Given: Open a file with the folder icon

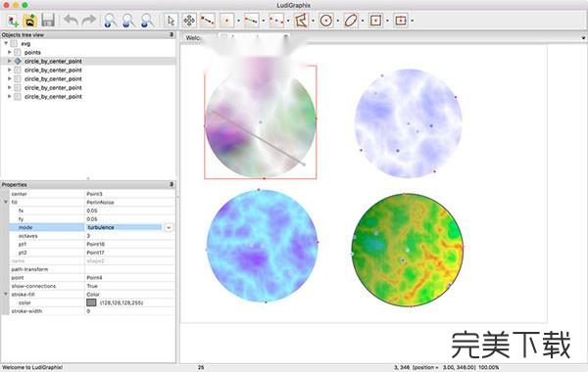Looking at the screenshot, I should [x=30, y=21].
